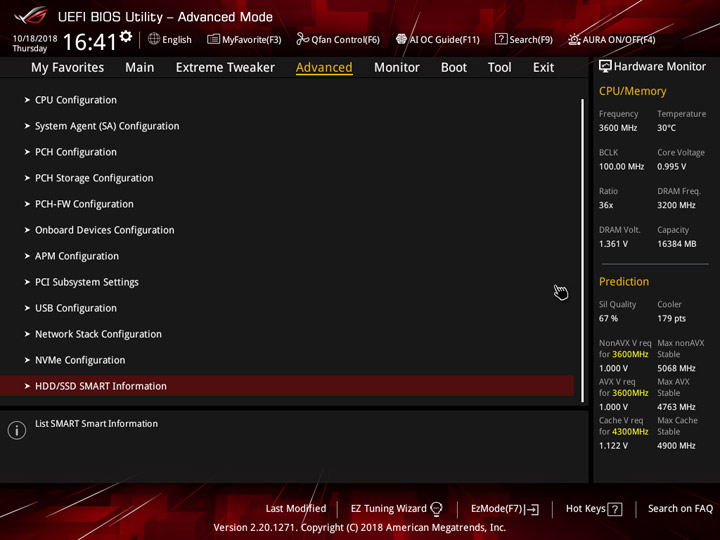Click the 3600 MHz frequency value
Screen dimensions: 720x540
pos(618,128)
